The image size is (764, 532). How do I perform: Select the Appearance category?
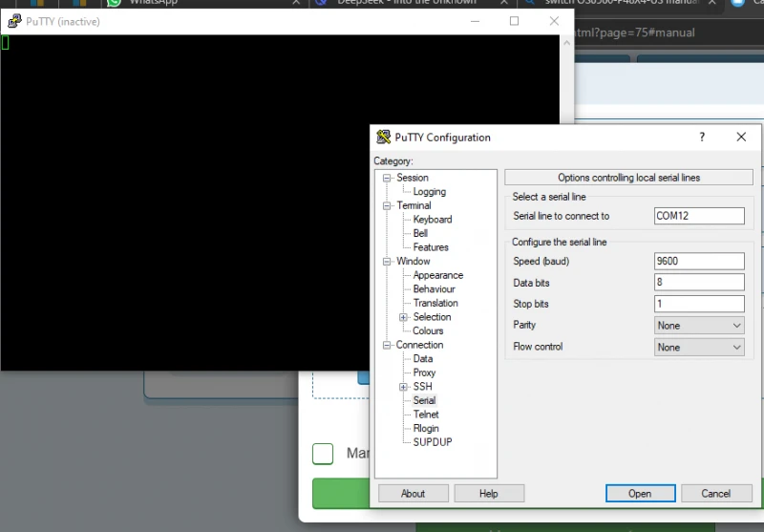[438, 275]
